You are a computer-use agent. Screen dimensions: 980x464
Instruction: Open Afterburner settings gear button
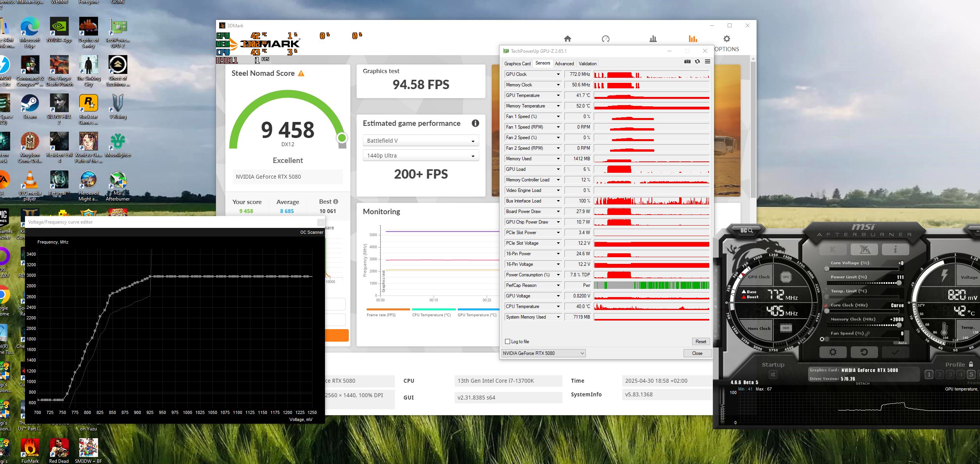coord(833,352)
